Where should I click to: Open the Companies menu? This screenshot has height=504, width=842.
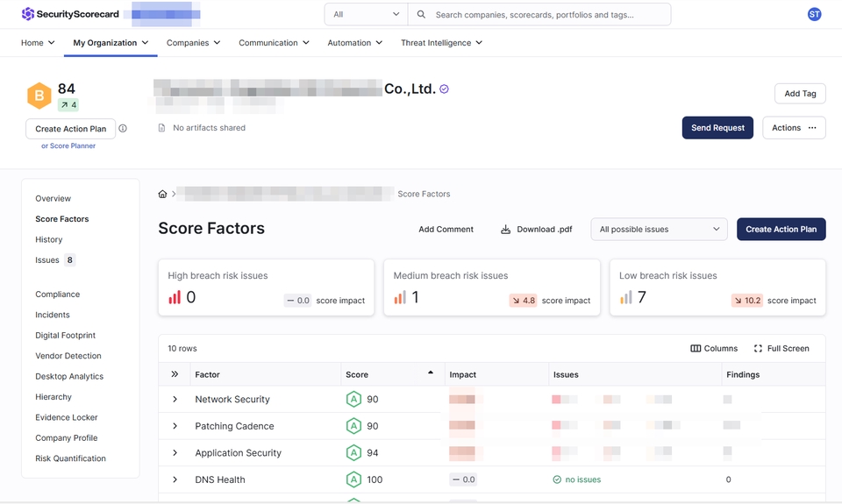[193, 43]
